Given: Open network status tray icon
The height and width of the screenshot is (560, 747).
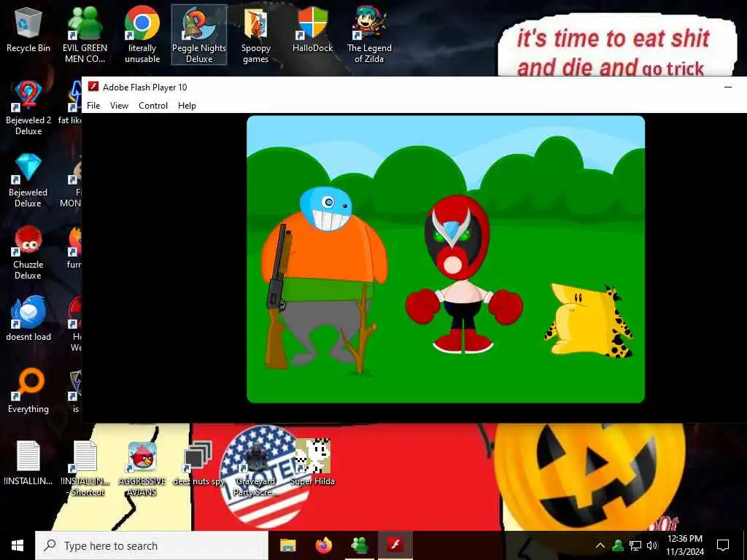Looking at the screenshot, I should coord(635,545).
